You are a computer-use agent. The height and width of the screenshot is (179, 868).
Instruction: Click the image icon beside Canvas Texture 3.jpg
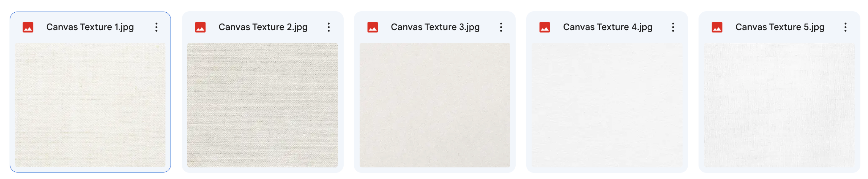pyautogui.click(x=373, y=27)
